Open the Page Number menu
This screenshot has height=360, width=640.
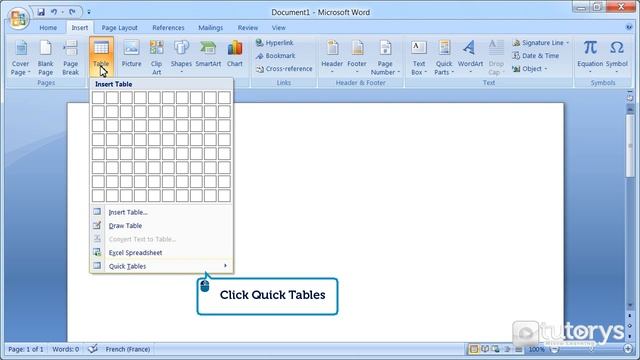(385, 58)
